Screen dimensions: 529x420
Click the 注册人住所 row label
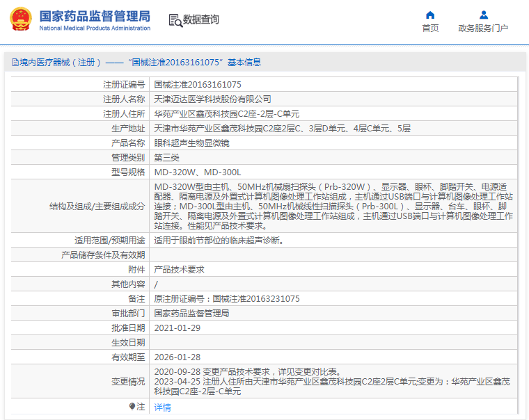tap(124, 114)
